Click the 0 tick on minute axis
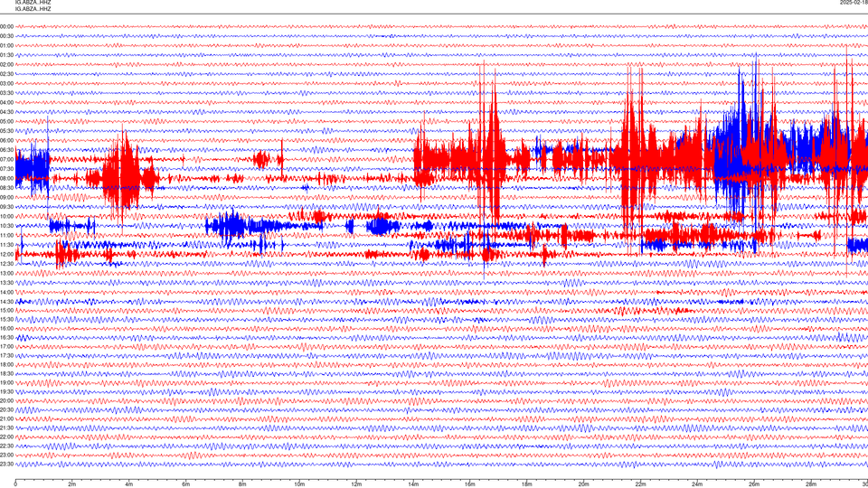This screenshot has height=488, width=868. pos(15,484)
